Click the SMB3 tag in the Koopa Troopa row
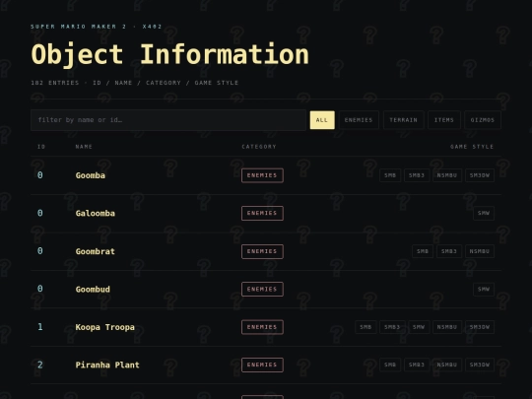This screenshot has width=532, height=399. pyautogui.click(x=392, y=327)
